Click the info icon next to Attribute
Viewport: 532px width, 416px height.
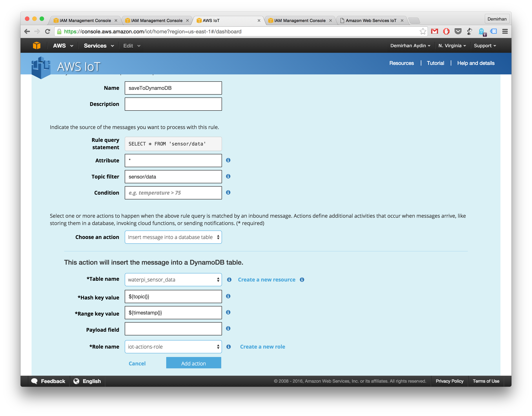click(x=228, y=160)
